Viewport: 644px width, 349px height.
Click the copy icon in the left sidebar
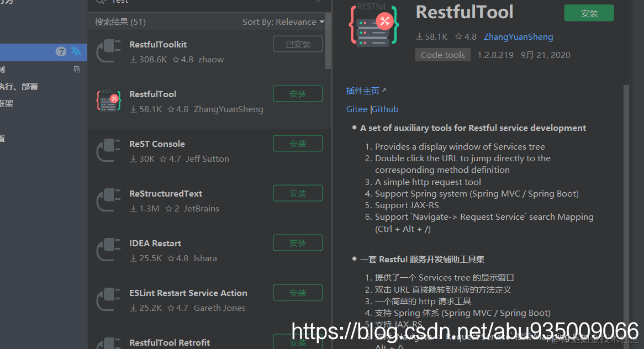click(x=77, y=69)
